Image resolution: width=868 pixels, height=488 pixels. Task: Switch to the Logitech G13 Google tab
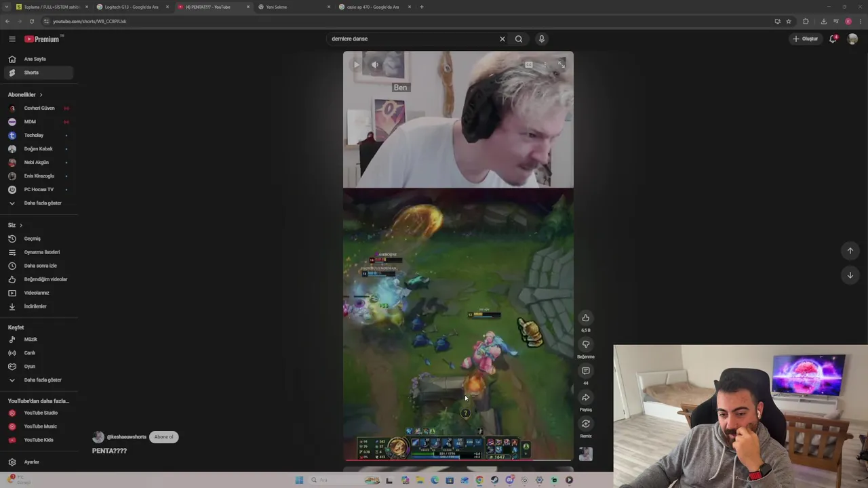(132, 7)
